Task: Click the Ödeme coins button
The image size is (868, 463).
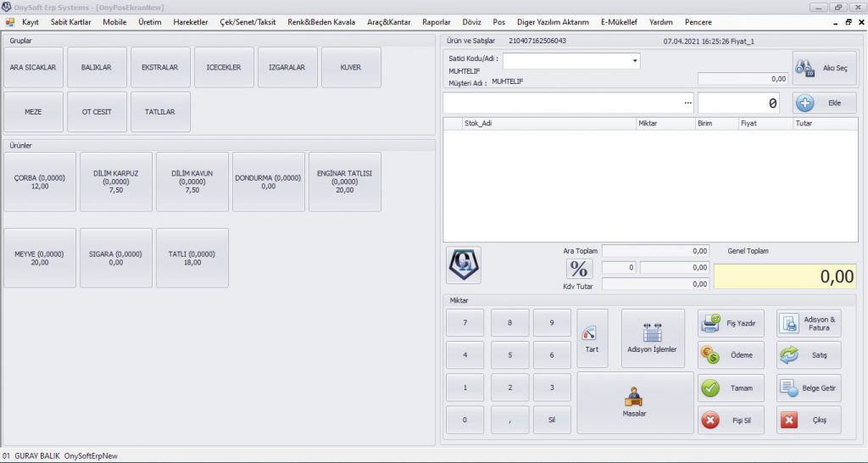Action: [x=731, y=355]
